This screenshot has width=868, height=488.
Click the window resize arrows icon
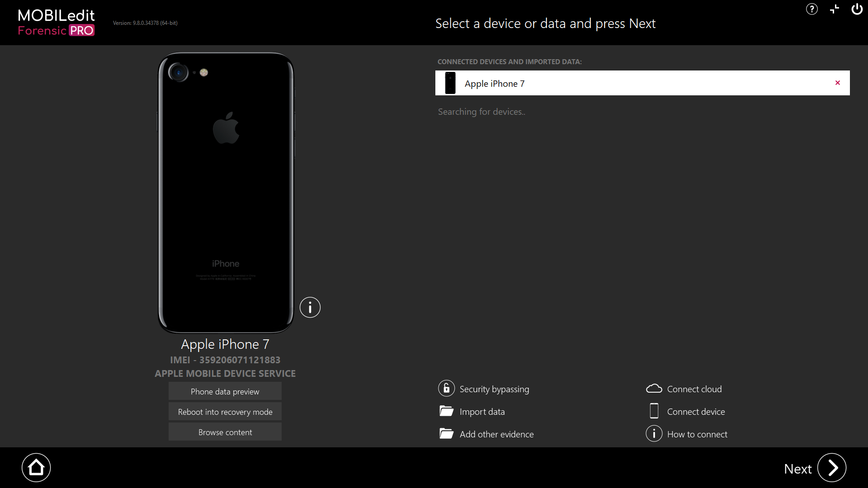pos(835,9)
